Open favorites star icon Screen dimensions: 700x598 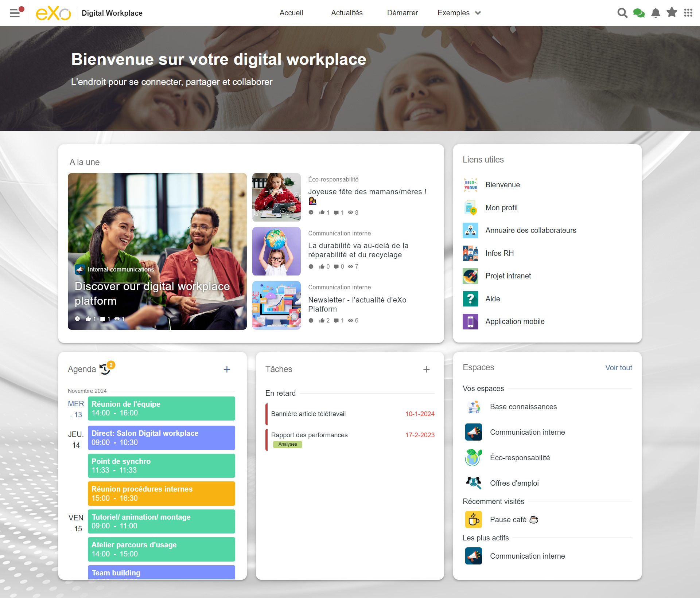(672, 13)
